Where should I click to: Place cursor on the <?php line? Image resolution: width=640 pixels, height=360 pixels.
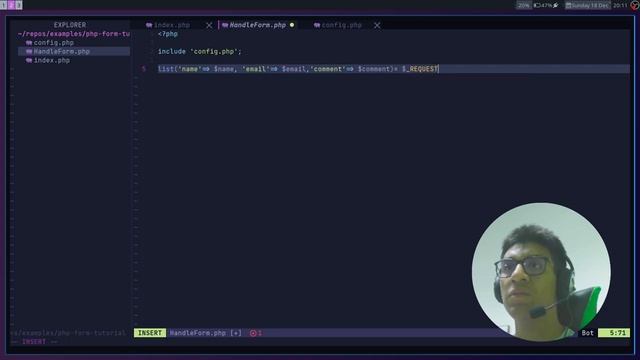tap(168, 34)
